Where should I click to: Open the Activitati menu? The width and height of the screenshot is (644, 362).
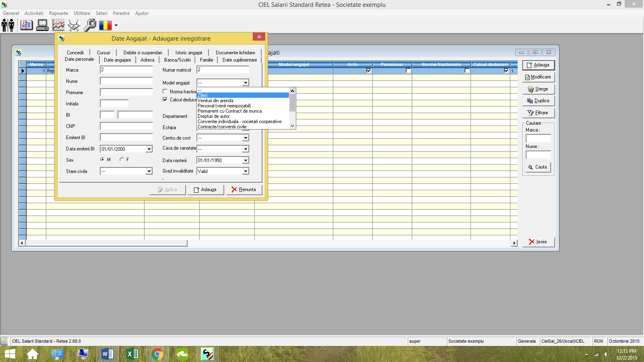click(34, 13)
